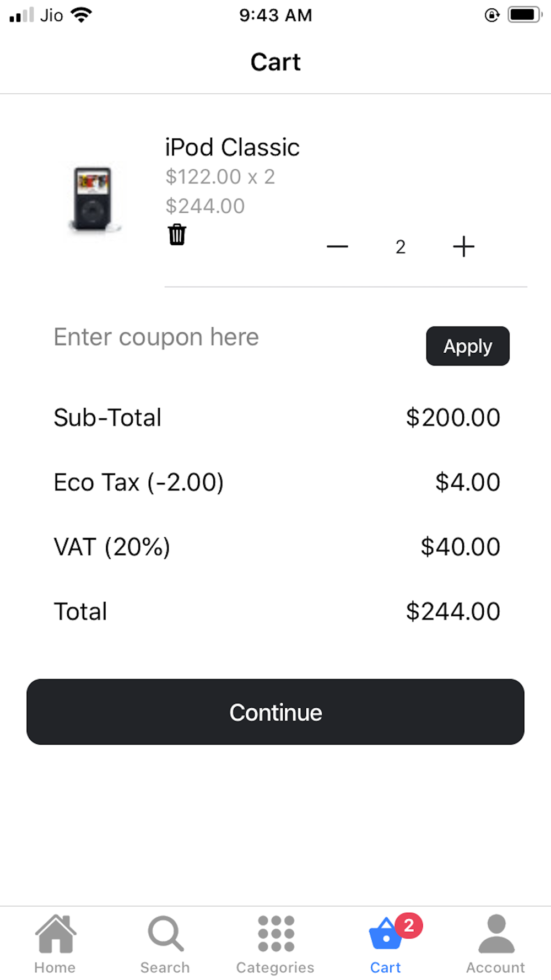Image resolution: width=551 pixels, height=980 pixels.
Task: Increase iPod Classic quantity with plus
Action: click(463, 246)
